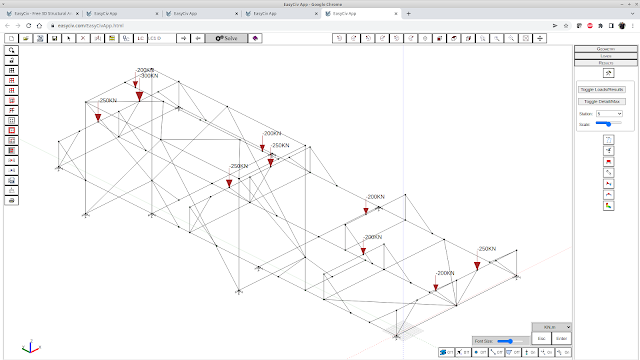640x360 pixels.
Task: Click the Enter button
Action: click(561, 338)
